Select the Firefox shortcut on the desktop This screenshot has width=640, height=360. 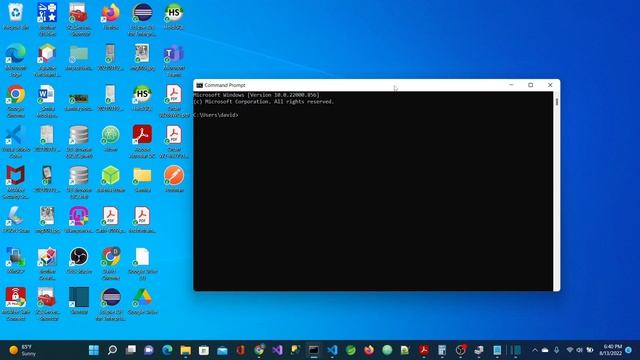(111, 16)
